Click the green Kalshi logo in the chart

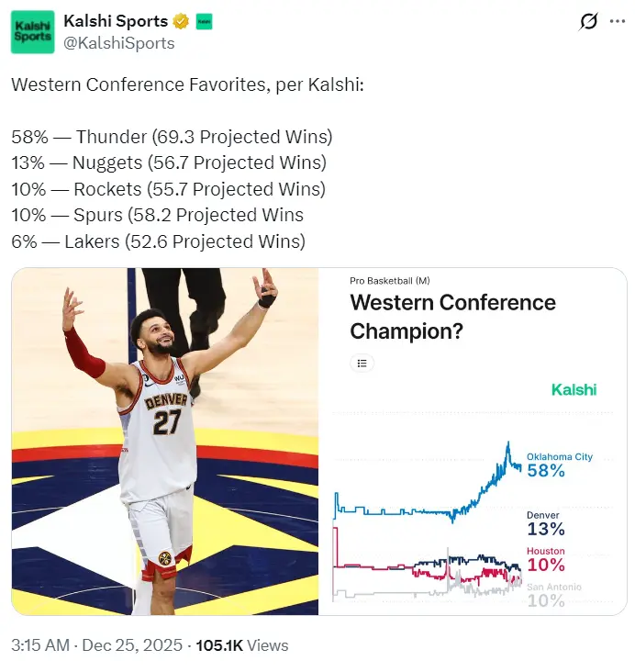click(x=574, y=389)
